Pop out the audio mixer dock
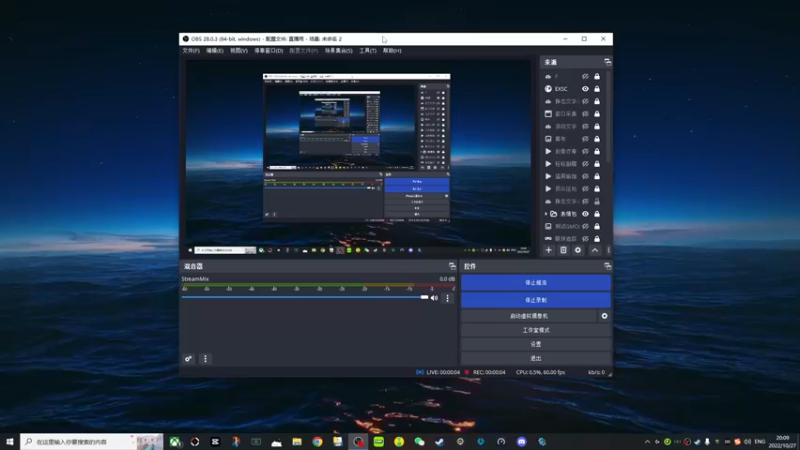 452,266
